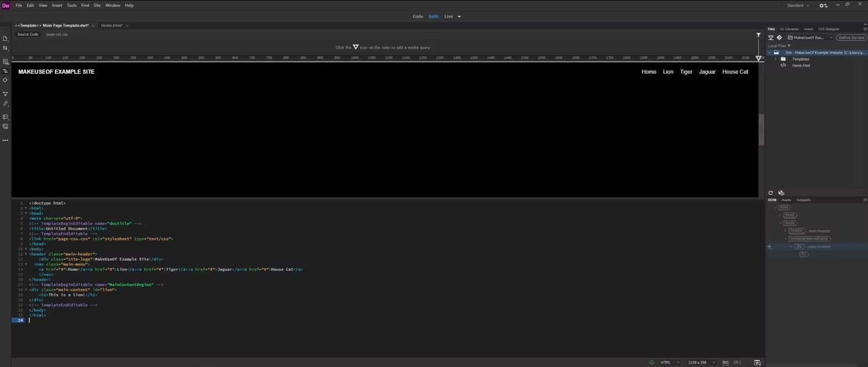Collapse the Site MakeUseOf Example Website folder
This screenshot has height=367, width=868.
pyautogui.click(x=769, y=53)
